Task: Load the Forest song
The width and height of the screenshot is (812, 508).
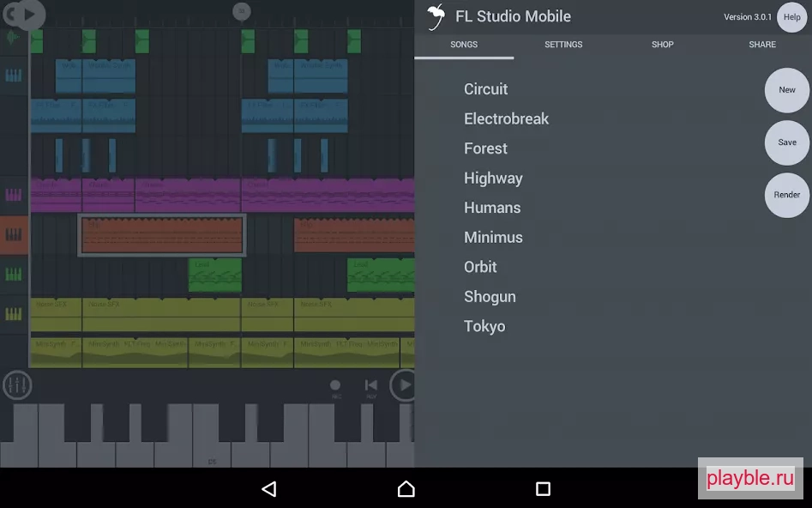Action: (485, 148)
